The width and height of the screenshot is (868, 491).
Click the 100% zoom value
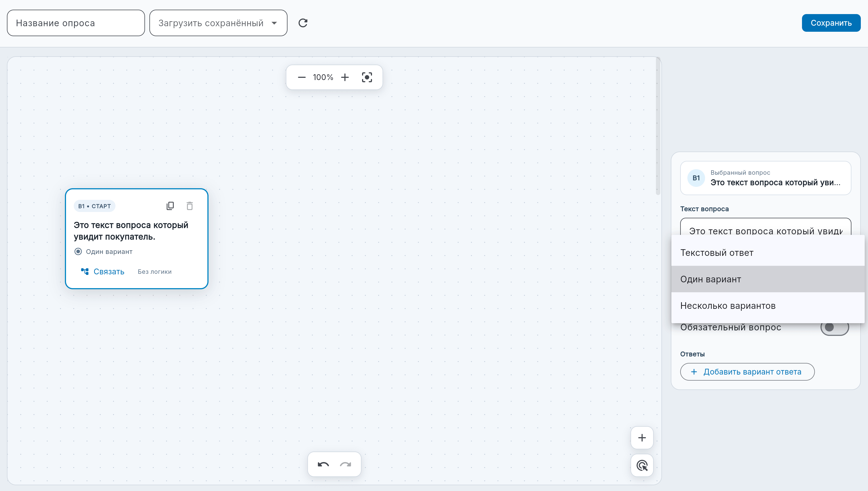(x=323, y=77)
